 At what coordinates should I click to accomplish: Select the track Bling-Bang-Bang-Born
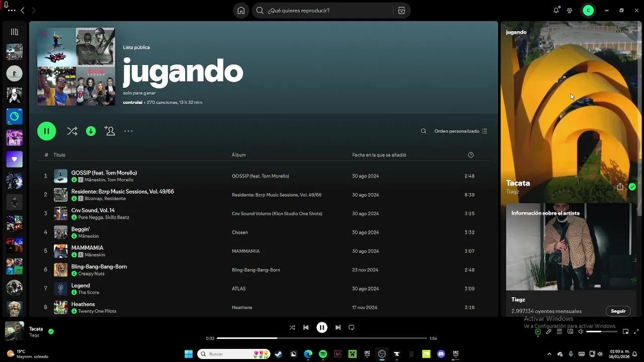(99, 266)
